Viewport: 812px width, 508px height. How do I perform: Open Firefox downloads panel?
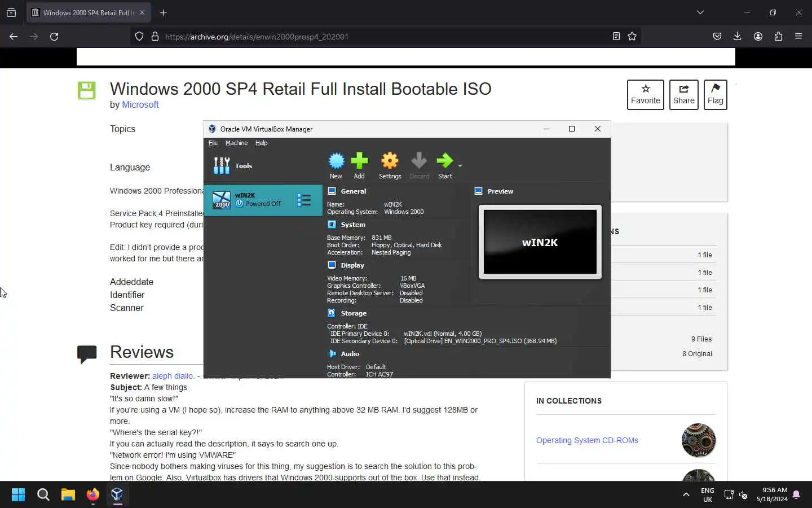pyautogui.click(x=737, y=36)
